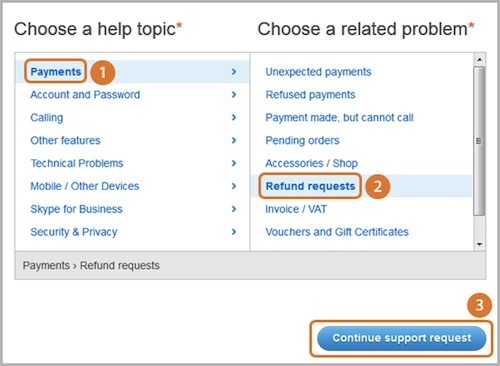Click the Skype for Business chevron

click(x=234, y=209)
